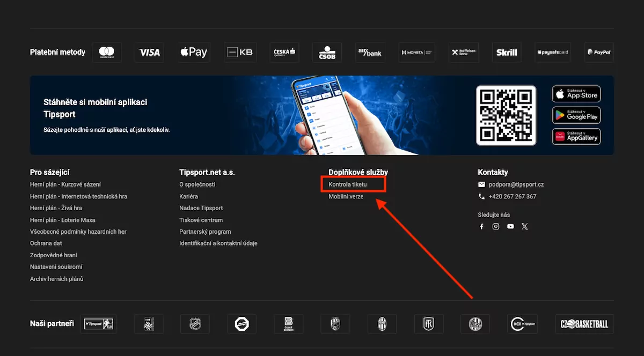Select the Air Bank payment logo
The height and width of the screenshot is (356, 644).
click(370, 52)
